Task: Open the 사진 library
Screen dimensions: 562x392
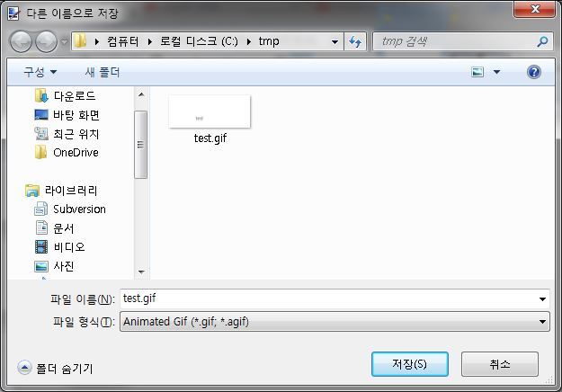Action: 64,266
